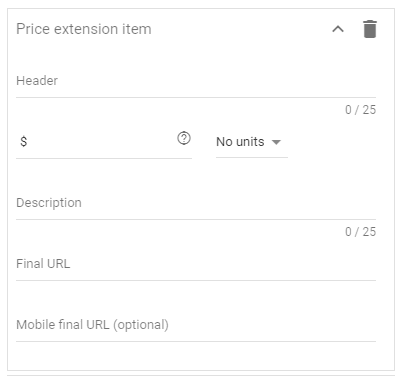Click the No units text label
The image size is (406, 376).
coord(240,142)
